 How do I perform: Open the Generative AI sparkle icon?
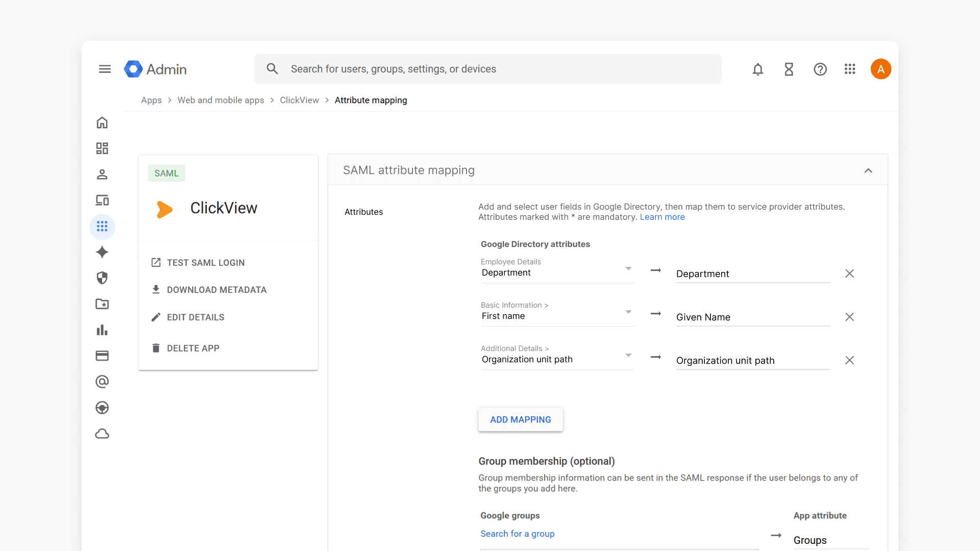point(102,252)
